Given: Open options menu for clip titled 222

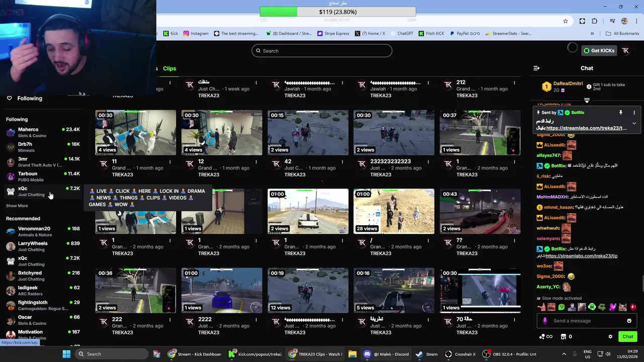Looking at the screenshot, I should click(x=170, y=320).
